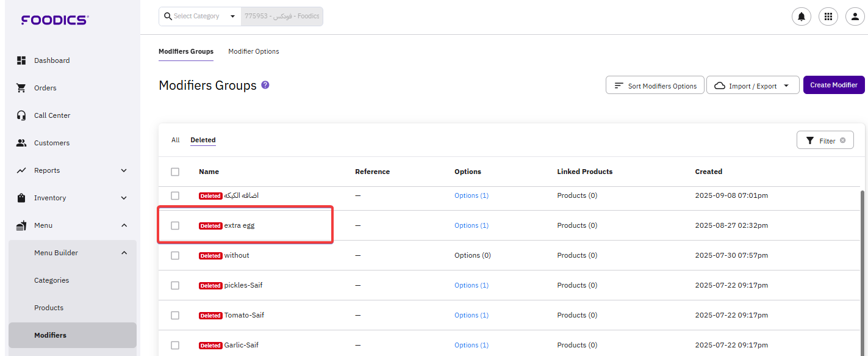Open the apps grid icon
Viewport: 868px width, 356px height.
(x=828, y=16)
